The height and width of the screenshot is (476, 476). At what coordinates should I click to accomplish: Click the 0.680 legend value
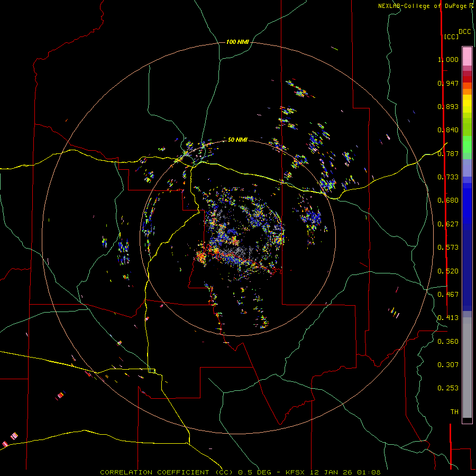click(x=448, y=200)
